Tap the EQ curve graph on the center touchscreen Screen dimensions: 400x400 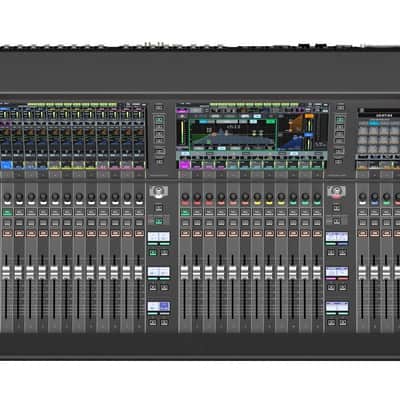(x=233, y=135)
